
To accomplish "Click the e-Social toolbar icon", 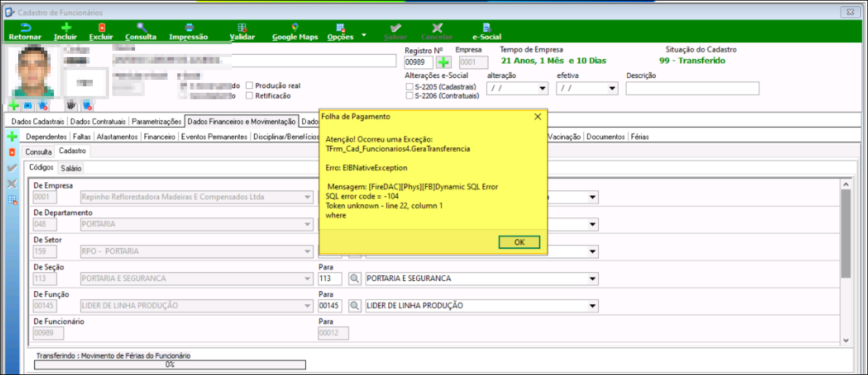I will [486, 28].
